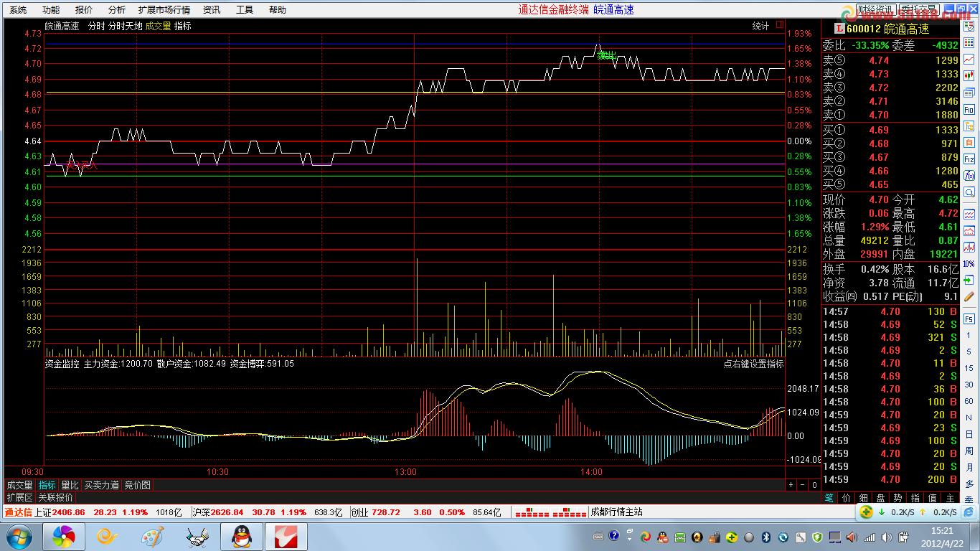Click the plus button to add sub-panel
This screenshot has height=551, width=980.
click(791, 485)
